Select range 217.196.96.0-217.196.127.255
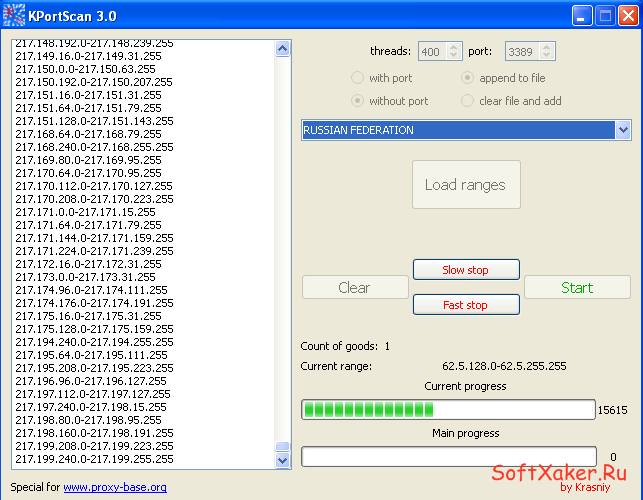The width and height of the screenshot is (643, 500). pyautogui.click(x=91, y=381)
